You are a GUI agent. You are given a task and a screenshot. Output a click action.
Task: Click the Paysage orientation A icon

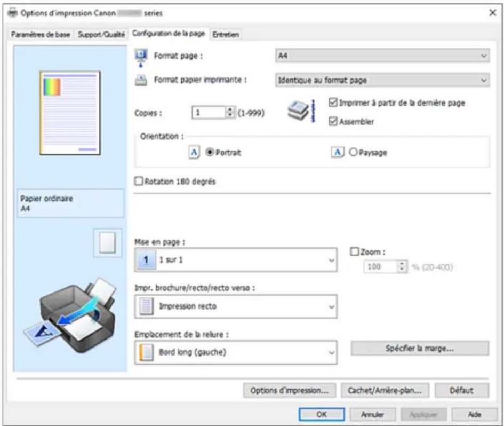(338, 152)
